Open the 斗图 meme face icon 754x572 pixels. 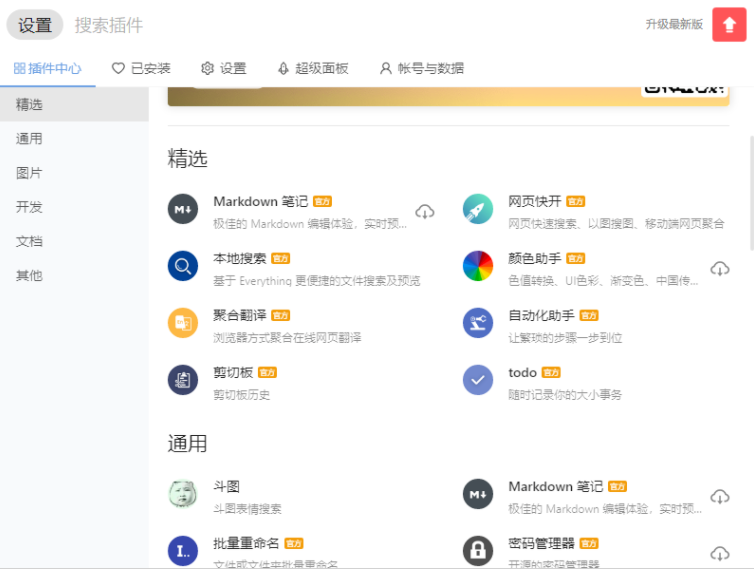click(x=183, y=494)
